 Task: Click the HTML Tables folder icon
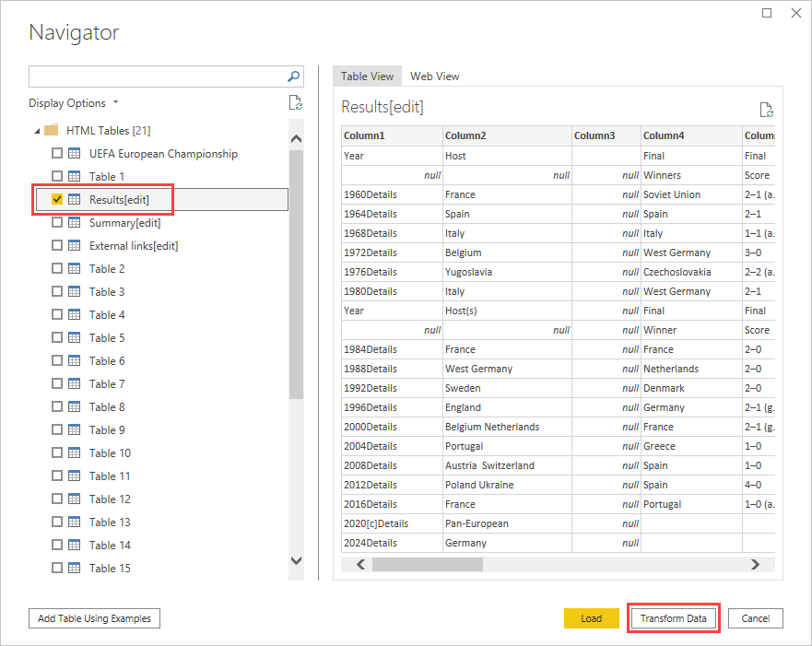click(x=52, y=130)
